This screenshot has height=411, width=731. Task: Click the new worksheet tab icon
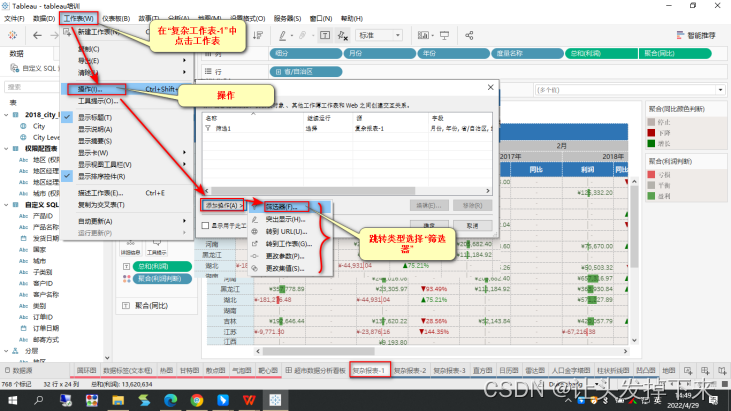[x=688, y=370]
